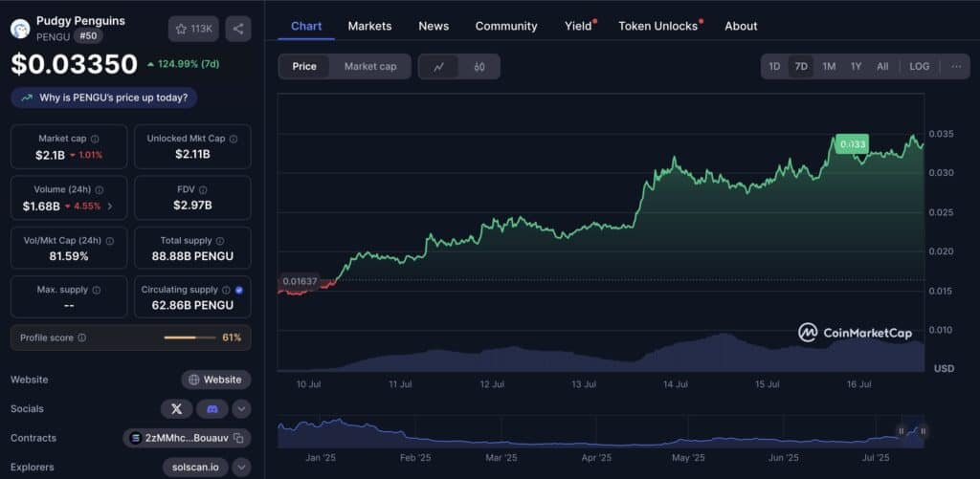The height and width of the screenshot is (479, 980).
Task: Open the Markets tab
Action: (x=369, y=26)
